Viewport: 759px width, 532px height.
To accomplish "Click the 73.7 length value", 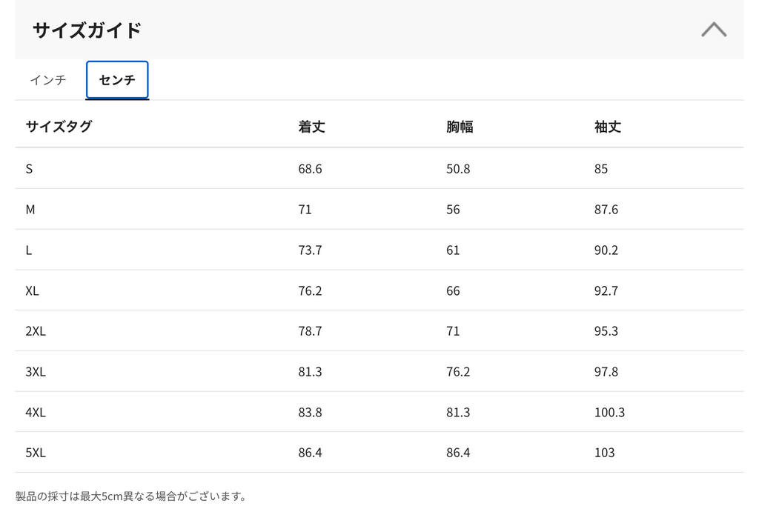I will (x=310, y=250).
